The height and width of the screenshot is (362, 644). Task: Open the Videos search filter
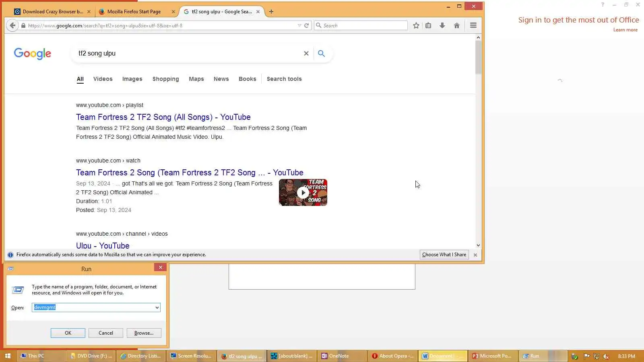pyautogui.click(x=103, y=79)
